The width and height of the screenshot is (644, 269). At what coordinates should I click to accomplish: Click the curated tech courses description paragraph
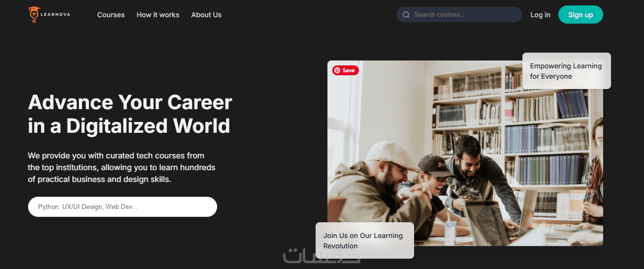[x=122, y=167]
